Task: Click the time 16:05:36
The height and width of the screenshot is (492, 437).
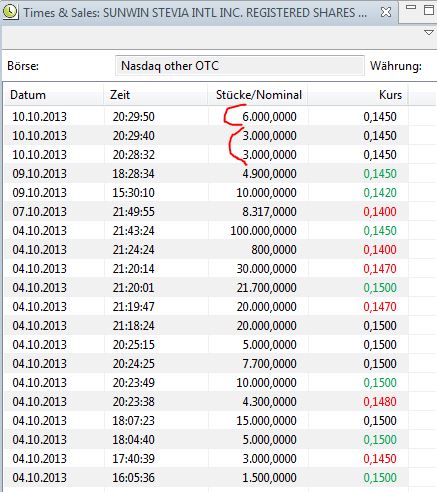Action: coord(133,478)
